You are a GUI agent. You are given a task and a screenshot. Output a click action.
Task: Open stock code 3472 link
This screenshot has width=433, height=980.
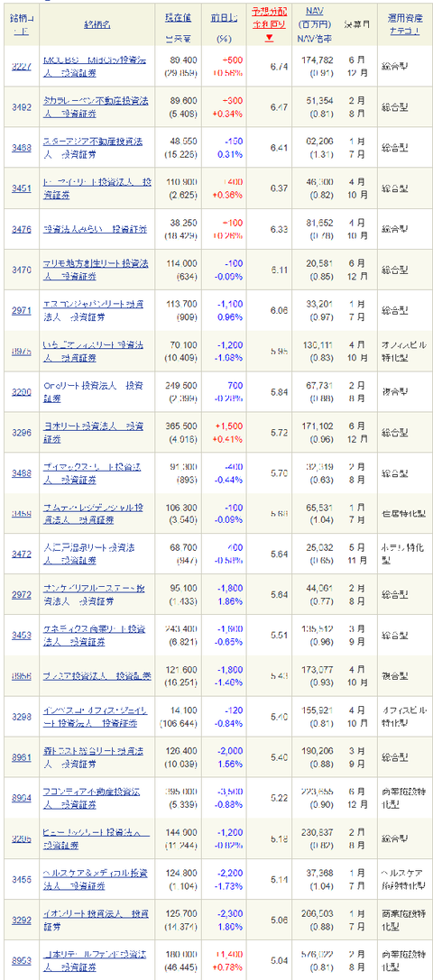click(x=20, y=554)
